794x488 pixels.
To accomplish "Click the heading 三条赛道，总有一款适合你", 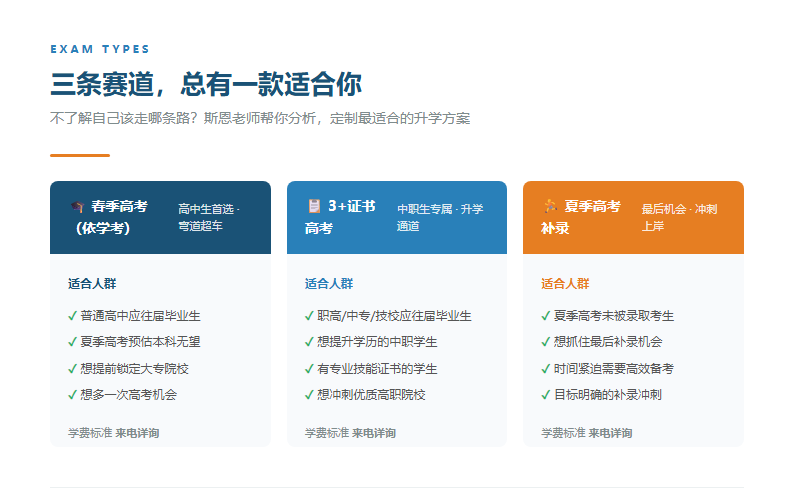I will (206, 84).
